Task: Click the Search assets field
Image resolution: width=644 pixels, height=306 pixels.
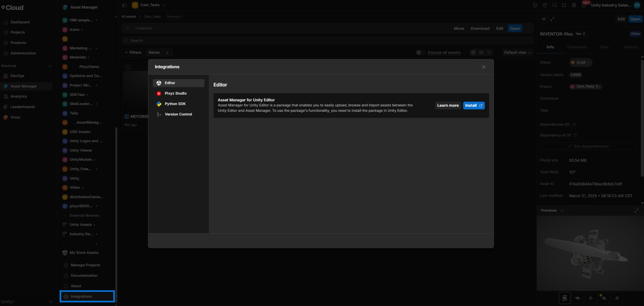Action: pos(327,41)
